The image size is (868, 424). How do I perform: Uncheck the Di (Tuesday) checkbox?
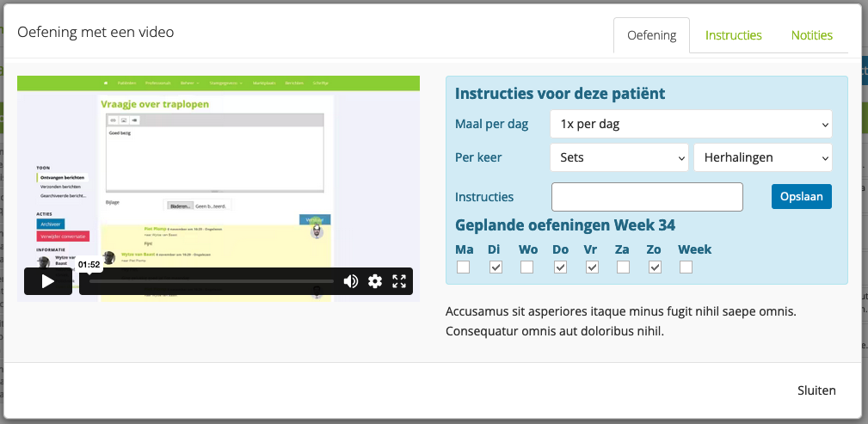(496, 267)
